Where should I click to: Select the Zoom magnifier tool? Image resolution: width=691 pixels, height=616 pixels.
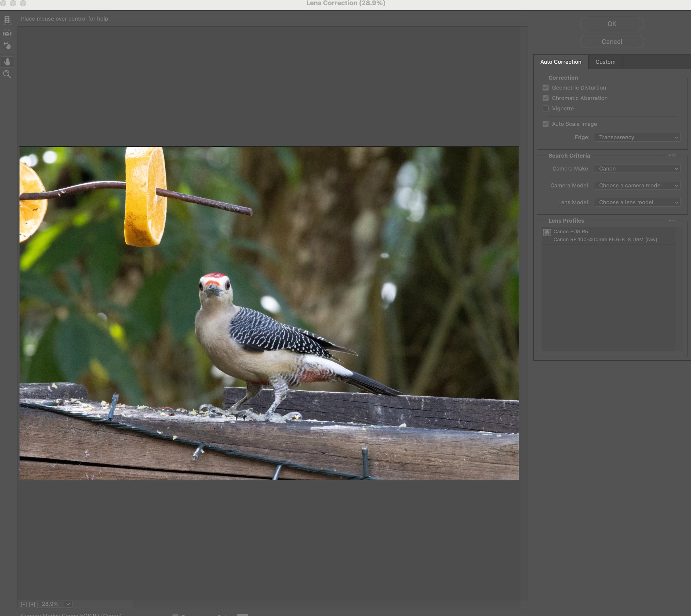click(7, 74)
